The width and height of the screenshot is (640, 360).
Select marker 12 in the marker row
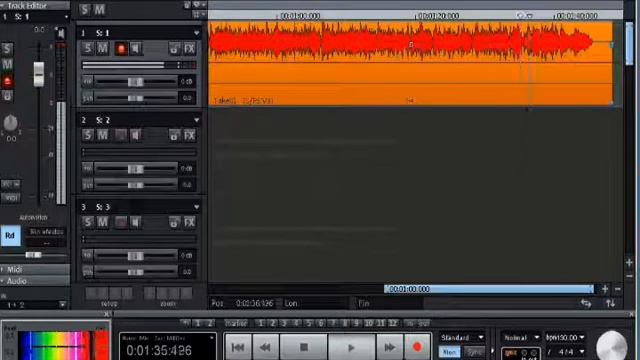click(393, 323)
